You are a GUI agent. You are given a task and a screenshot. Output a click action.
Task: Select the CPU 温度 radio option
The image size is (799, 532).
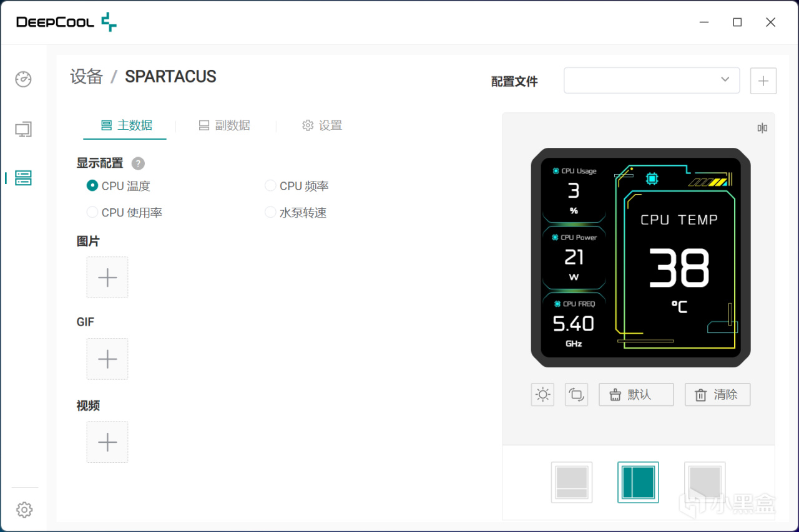click(x=119, y=186)
